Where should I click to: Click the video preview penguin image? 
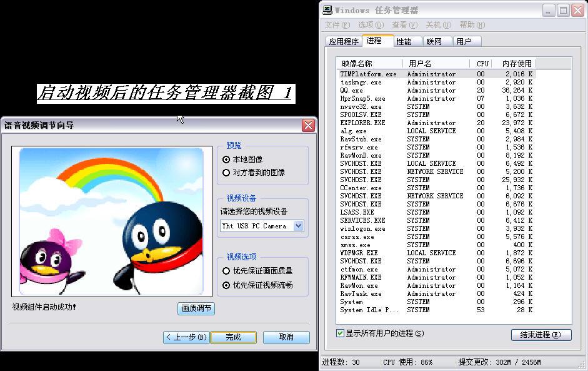click(111, 221)
